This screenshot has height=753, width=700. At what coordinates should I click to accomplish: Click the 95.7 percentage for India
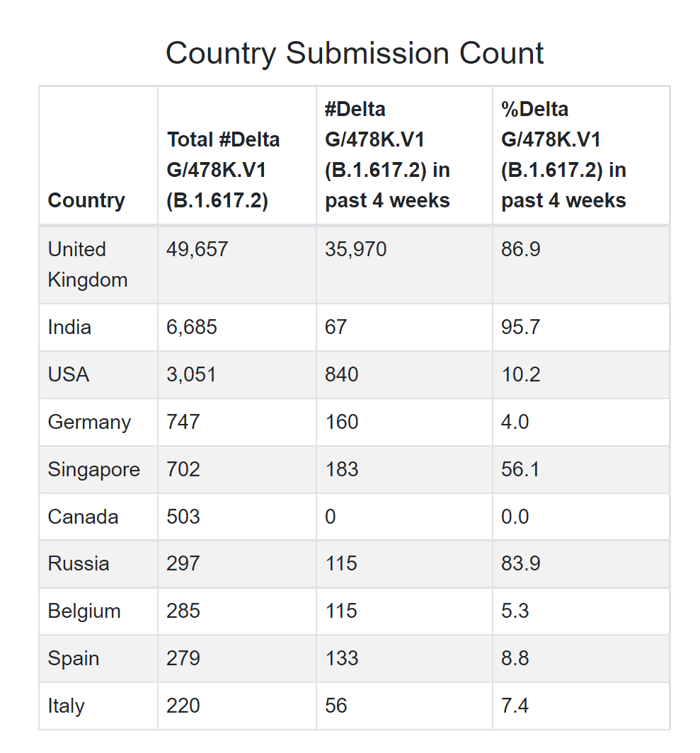[x=520, y=328]
